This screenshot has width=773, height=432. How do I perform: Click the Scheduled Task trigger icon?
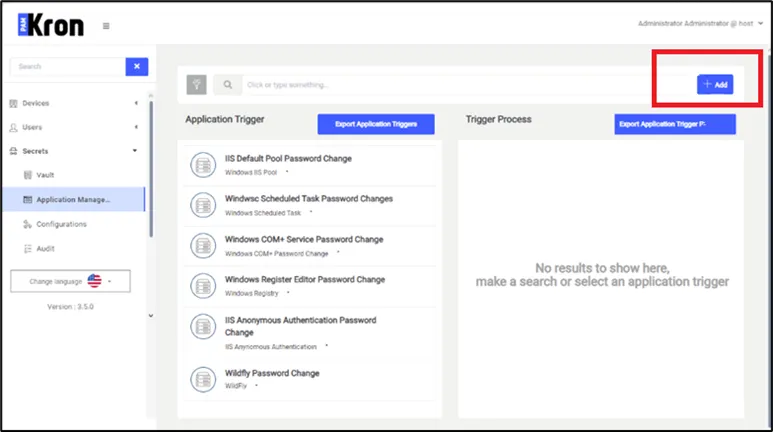pos(203,205)
